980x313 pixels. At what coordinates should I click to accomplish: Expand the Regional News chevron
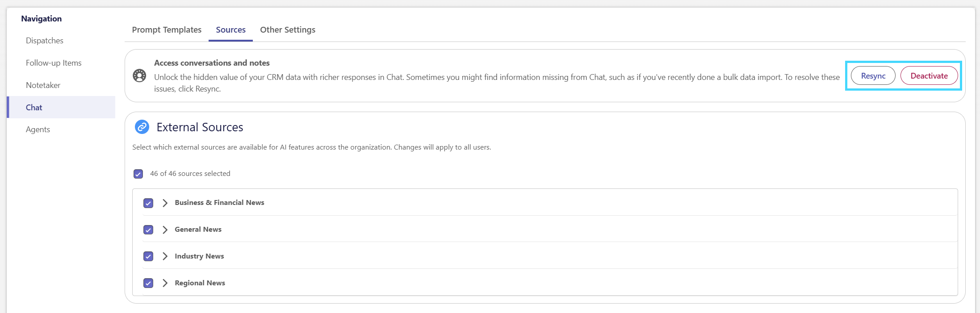coord(165,283)
